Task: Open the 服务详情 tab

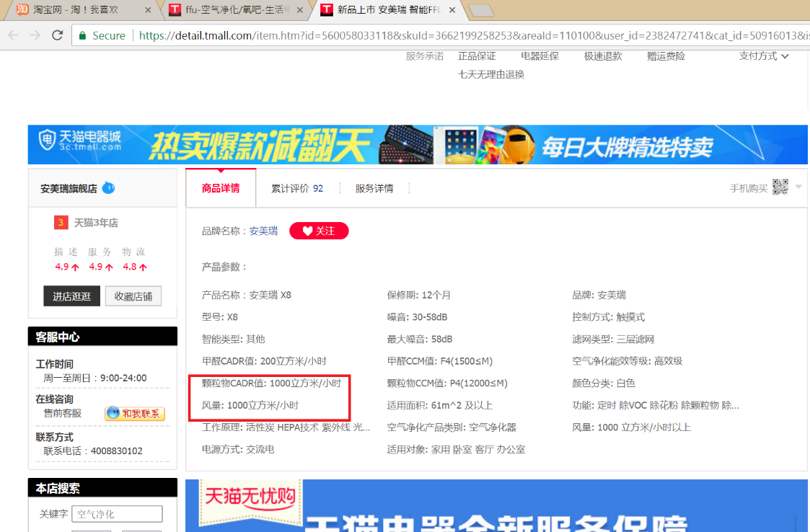Action: pos(374,189)
